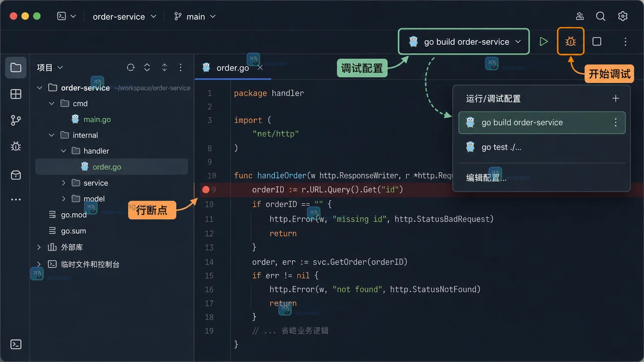This screenshot has height=362, width=644.
Task: Collapse the handler folder
Action: (x=63, y=151)
